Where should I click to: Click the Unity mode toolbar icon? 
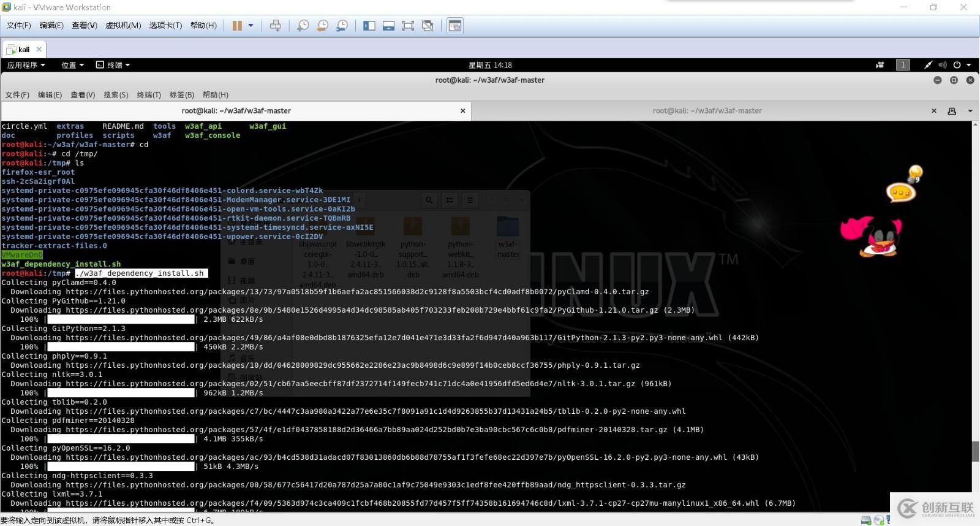tap(428, 26)
